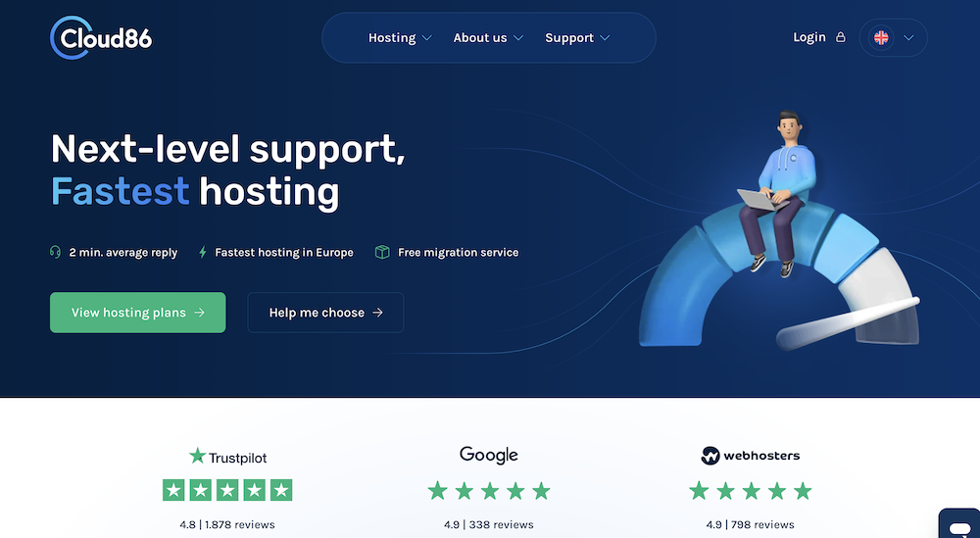Open the language selector chevron
The height and width of the screenshot is (538, 980).
tap(908, 38)
